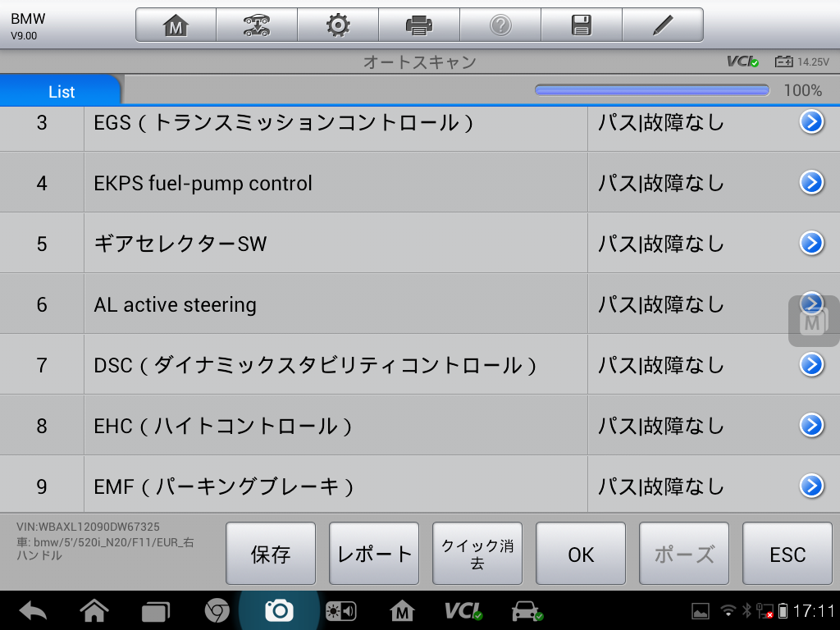Viewport: 840px width, 630px height.
Task: Open DSC system details via blue arrow
Action: tap(810, 364)
